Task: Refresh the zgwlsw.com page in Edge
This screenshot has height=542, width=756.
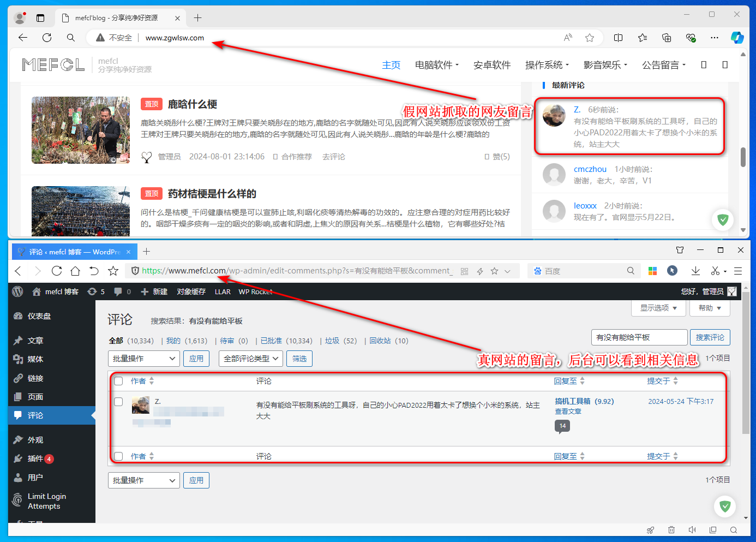Action: [x=47, y=38]
